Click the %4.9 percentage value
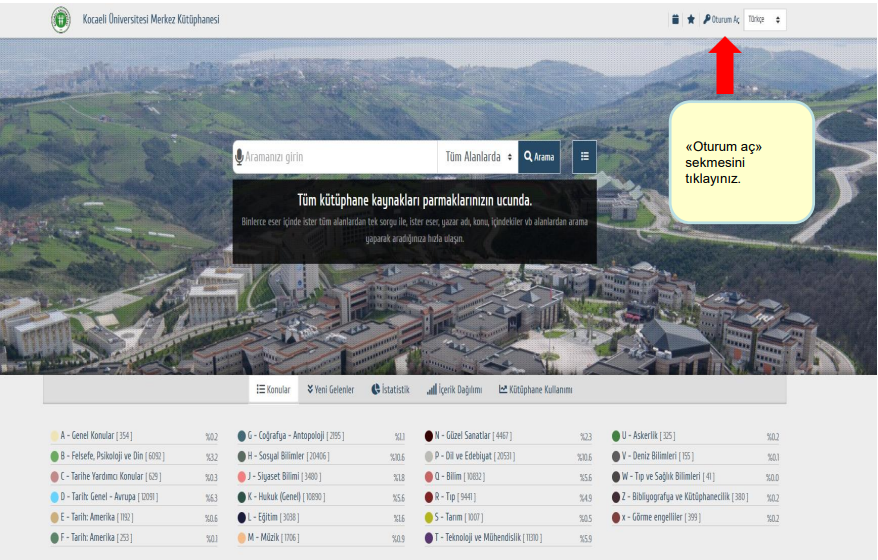 coord(585,497)
